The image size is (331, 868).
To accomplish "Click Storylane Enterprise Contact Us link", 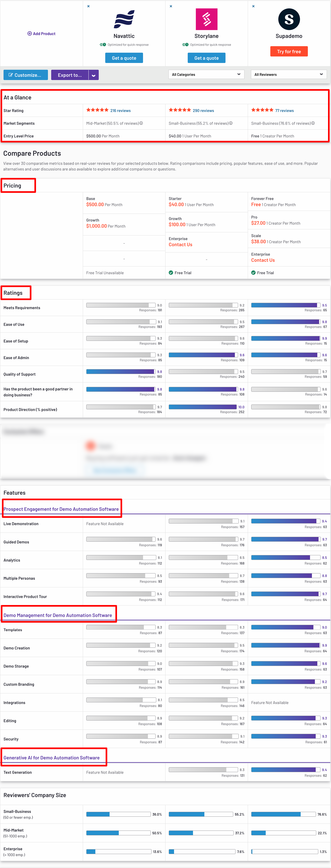I will point(180,245).
